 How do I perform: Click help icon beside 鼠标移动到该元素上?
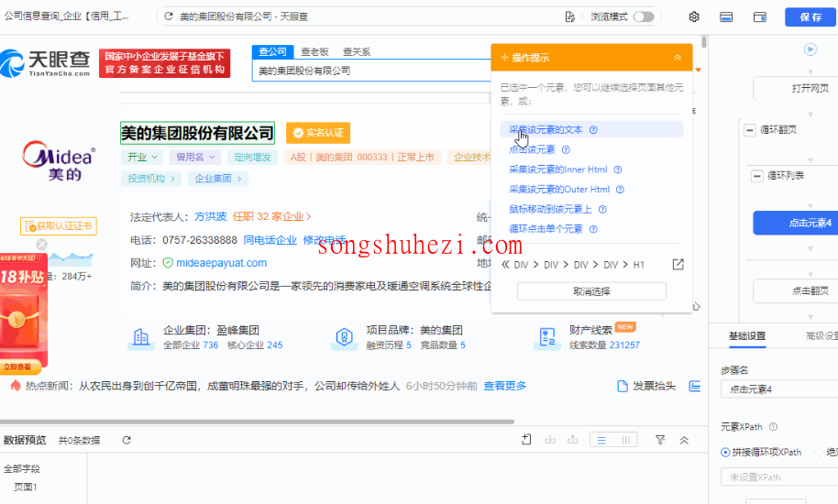602,209
